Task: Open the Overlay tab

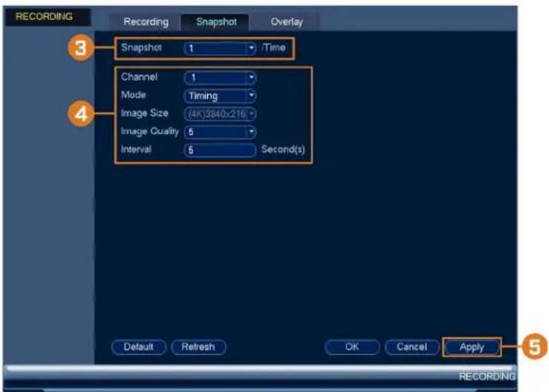Action: tap(286, 22)
